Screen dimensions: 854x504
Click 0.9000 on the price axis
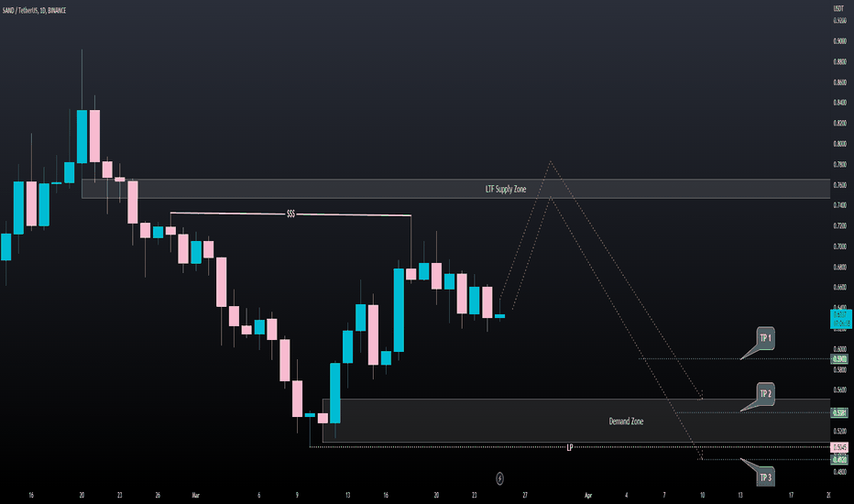[x=839, y=41]
